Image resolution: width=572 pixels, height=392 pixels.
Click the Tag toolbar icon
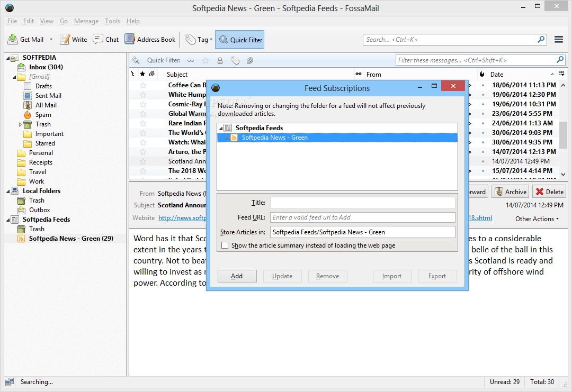pos(190,39)
